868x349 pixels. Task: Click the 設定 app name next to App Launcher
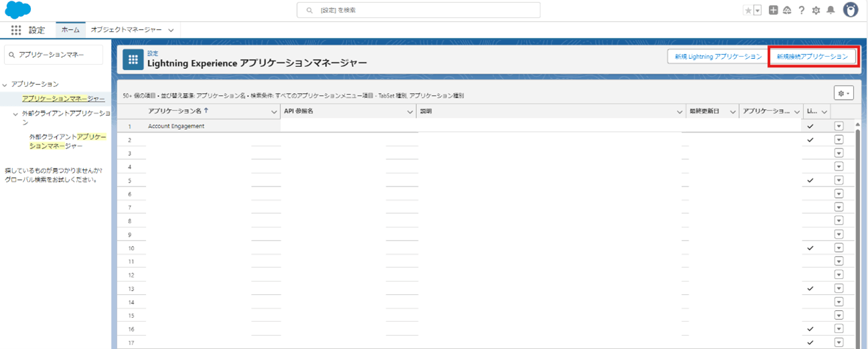(37, 30)
